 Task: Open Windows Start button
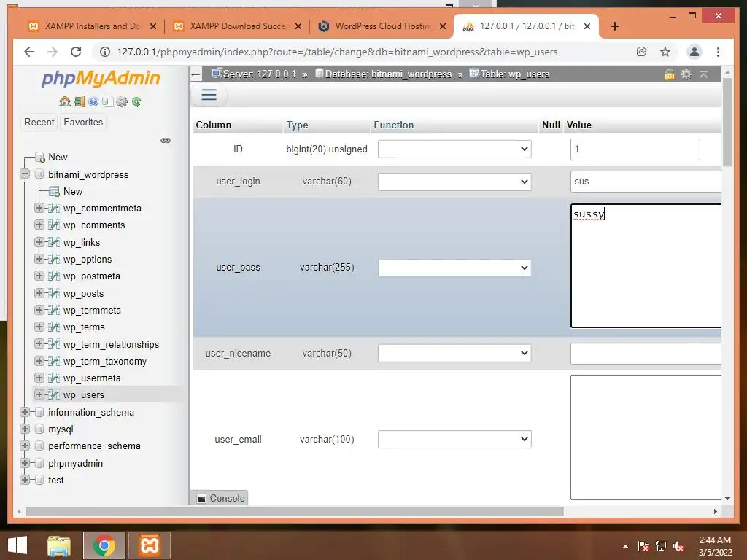pyautogui.click(x=18, y=545)
